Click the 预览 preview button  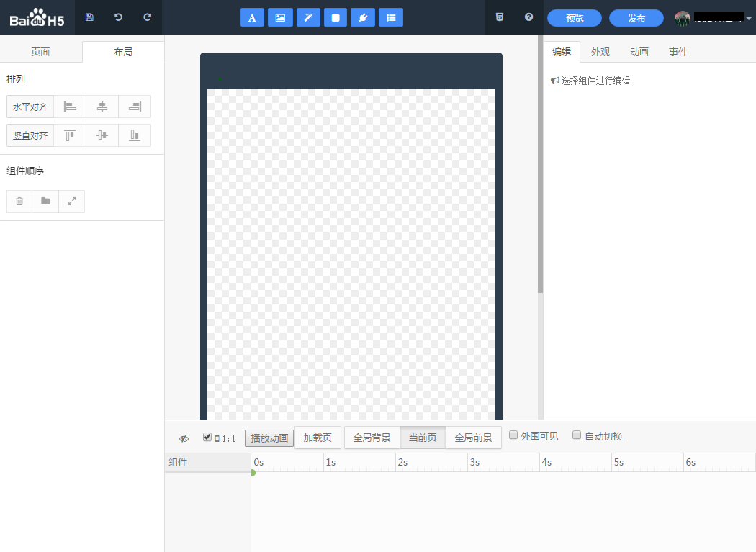(x=575, y=18)
